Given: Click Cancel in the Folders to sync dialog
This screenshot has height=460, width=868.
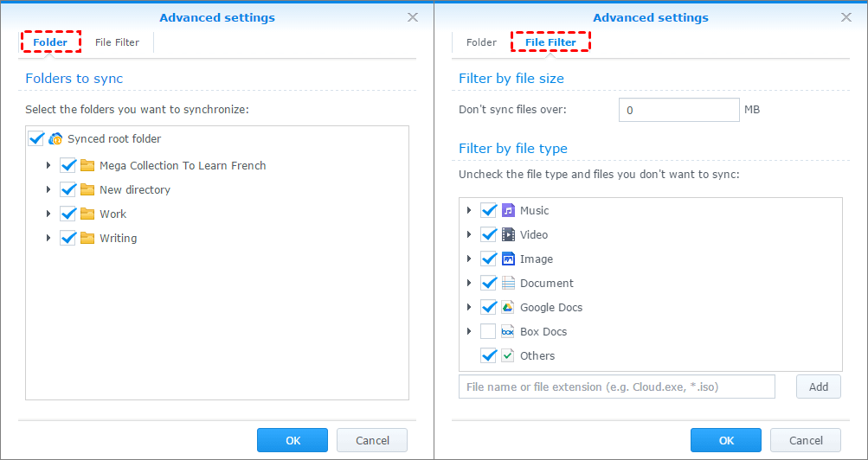Looking at the screenshot, I should pos(372,440).
